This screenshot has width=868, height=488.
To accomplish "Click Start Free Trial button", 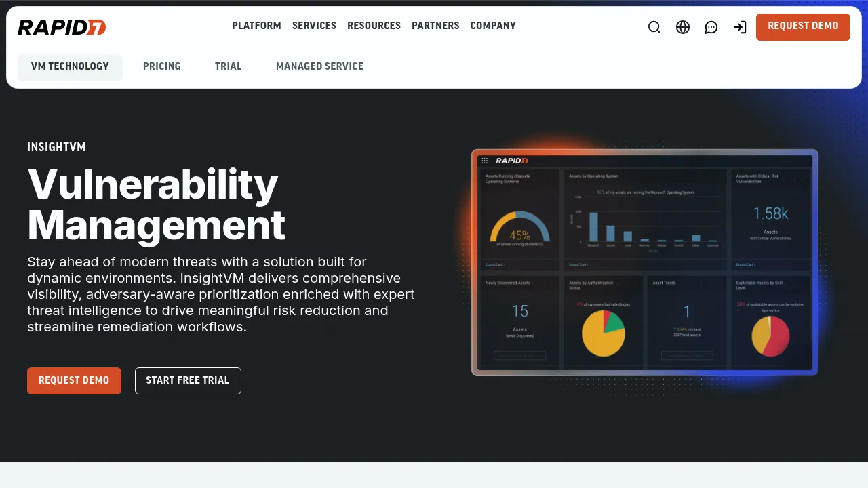I will [188, 381].
